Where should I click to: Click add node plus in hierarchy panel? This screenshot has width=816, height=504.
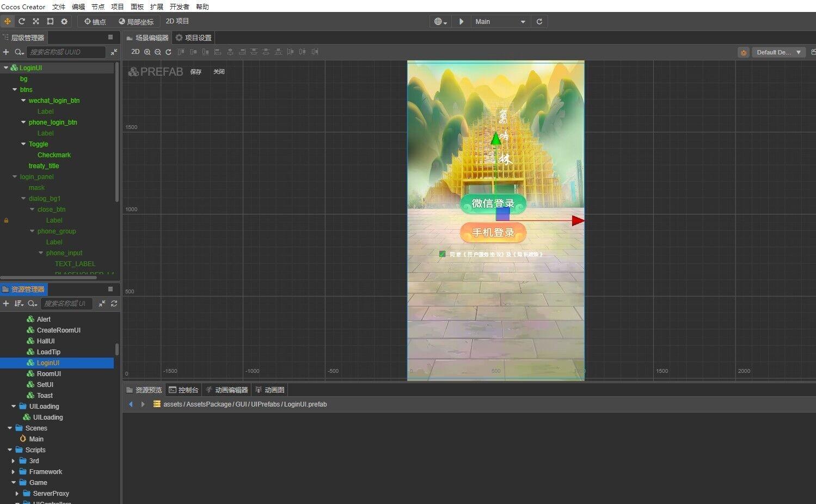(6, 52)
